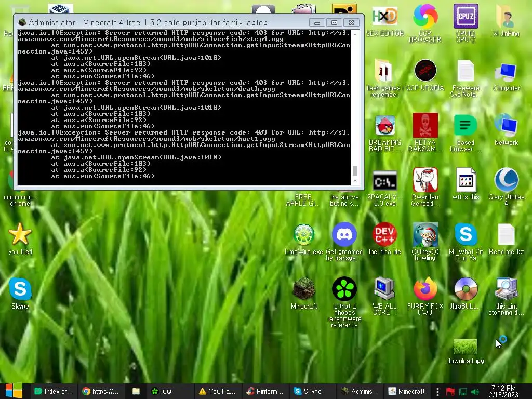Image resolution: width=532 pixels, height=399 pixels.
Task: Launch Glary Utilities 4
Action: coord(506,180)
